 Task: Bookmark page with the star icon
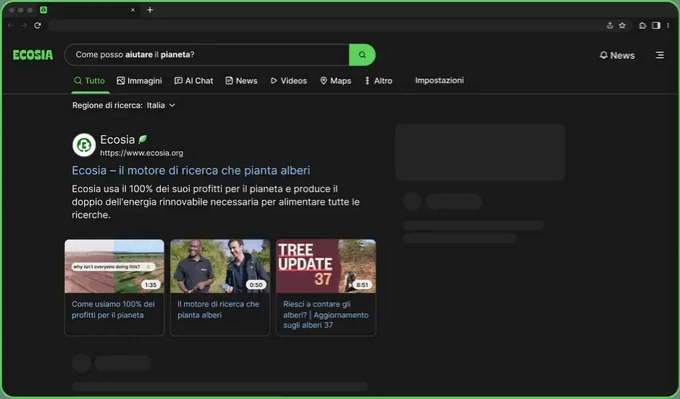coord(622,26)
